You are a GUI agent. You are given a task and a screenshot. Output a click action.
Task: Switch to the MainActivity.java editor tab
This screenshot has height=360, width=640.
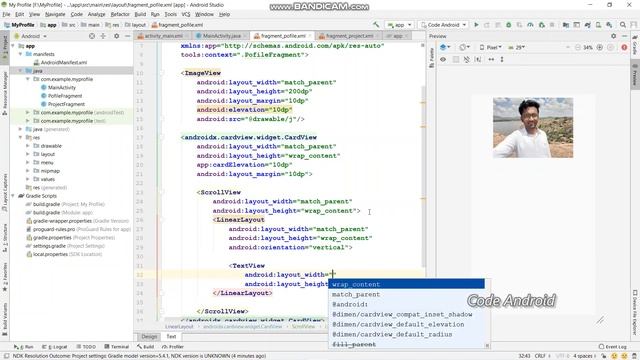coord(221,36)
